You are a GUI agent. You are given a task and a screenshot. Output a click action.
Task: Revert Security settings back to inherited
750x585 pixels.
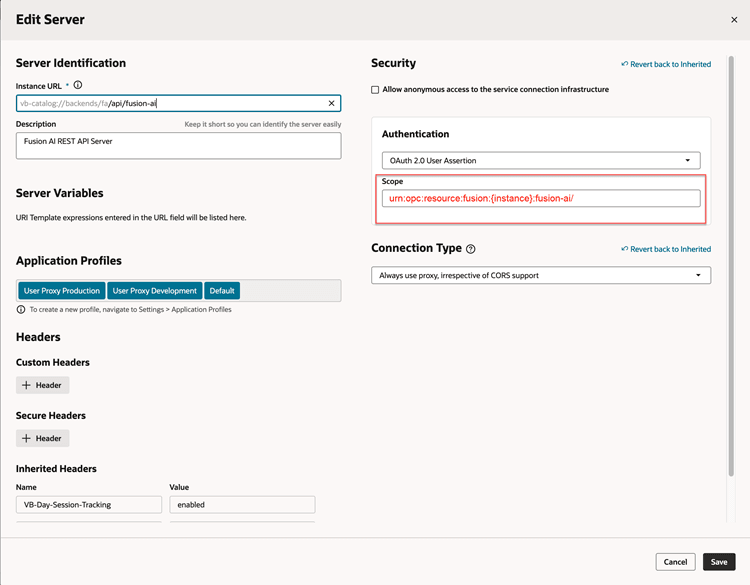(x=666, y=64)
